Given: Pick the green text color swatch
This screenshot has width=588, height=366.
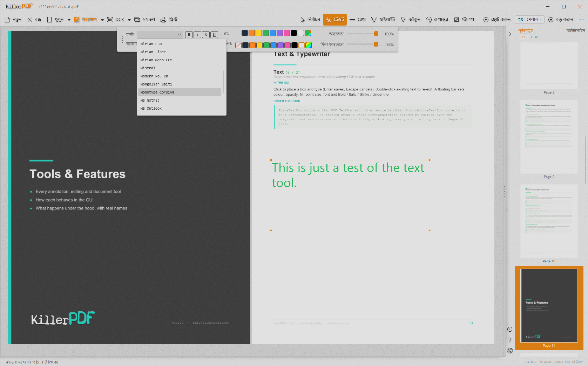Looking at the screenshot, I should [x=266, y=33].
